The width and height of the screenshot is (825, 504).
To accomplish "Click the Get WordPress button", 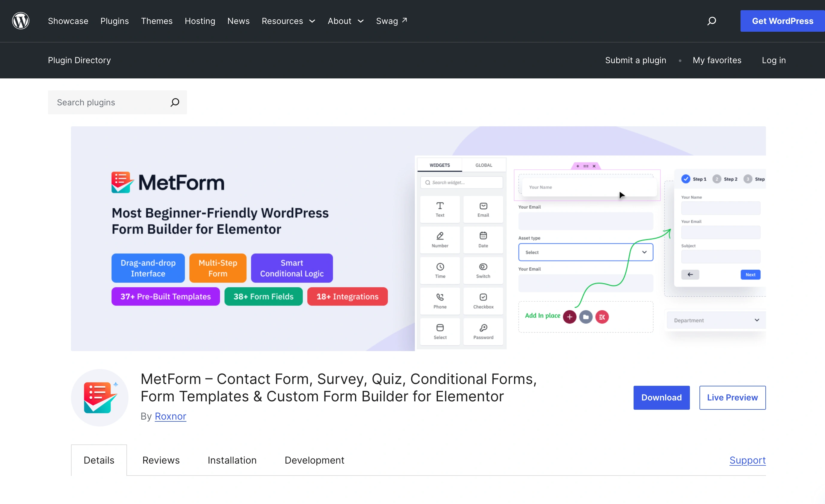I will point(782,21).
